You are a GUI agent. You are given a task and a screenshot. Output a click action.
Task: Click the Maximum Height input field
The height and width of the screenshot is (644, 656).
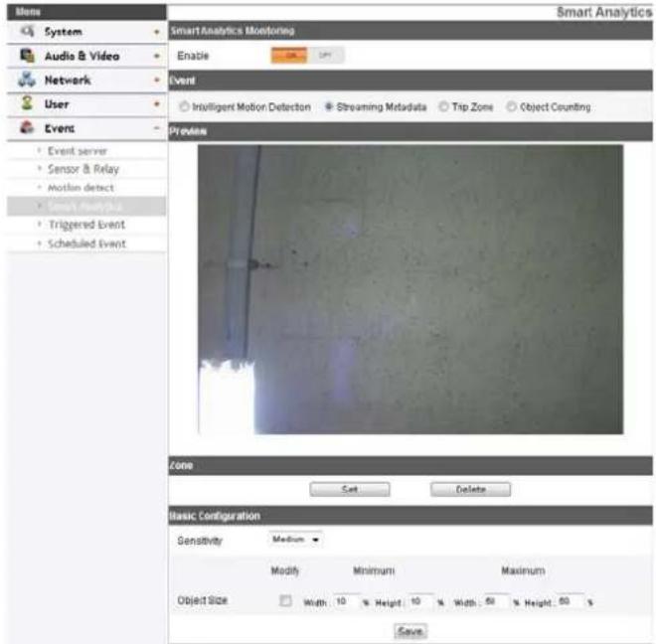571,601
